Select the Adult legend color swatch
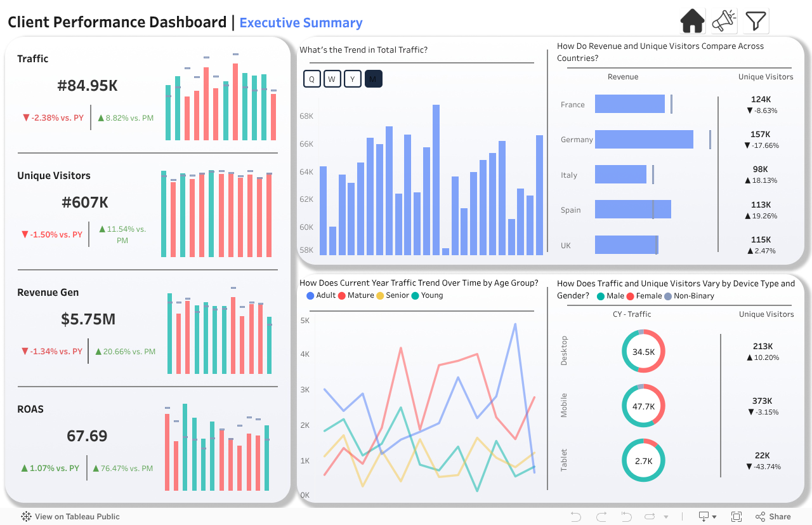Screen dimensions: 812x525 310,295
